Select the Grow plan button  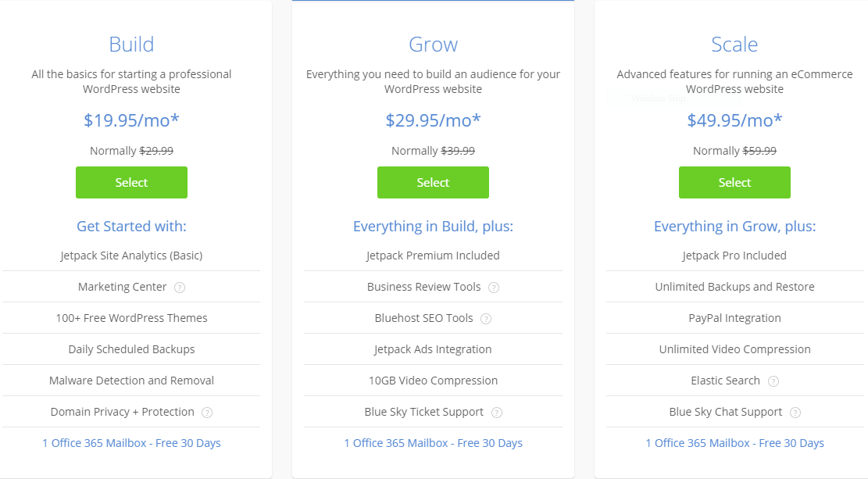433,182
